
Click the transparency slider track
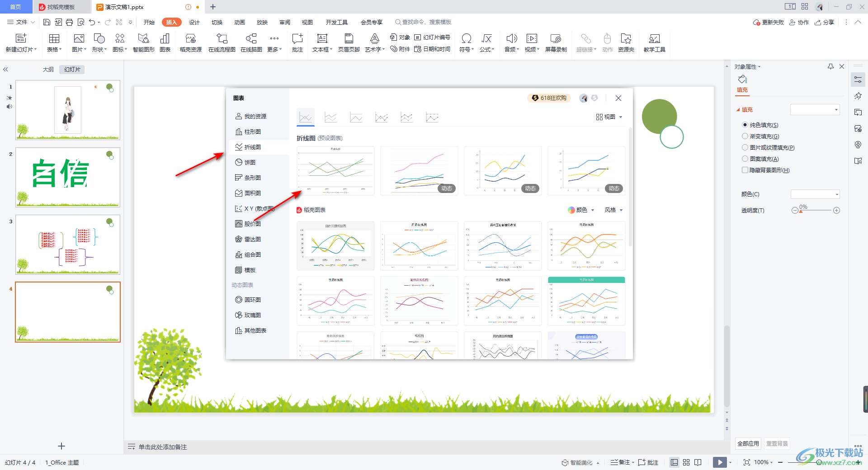click(x=816, y=211)
